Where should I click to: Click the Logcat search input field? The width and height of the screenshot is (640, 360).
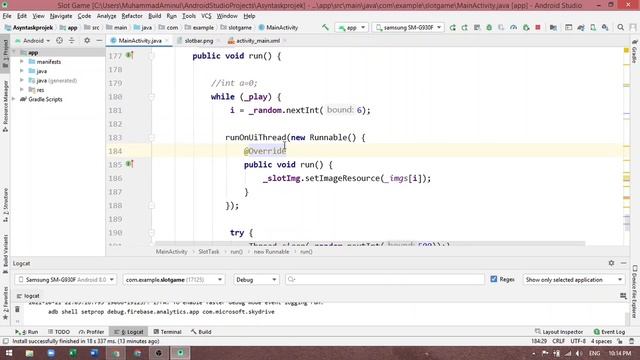385,280
